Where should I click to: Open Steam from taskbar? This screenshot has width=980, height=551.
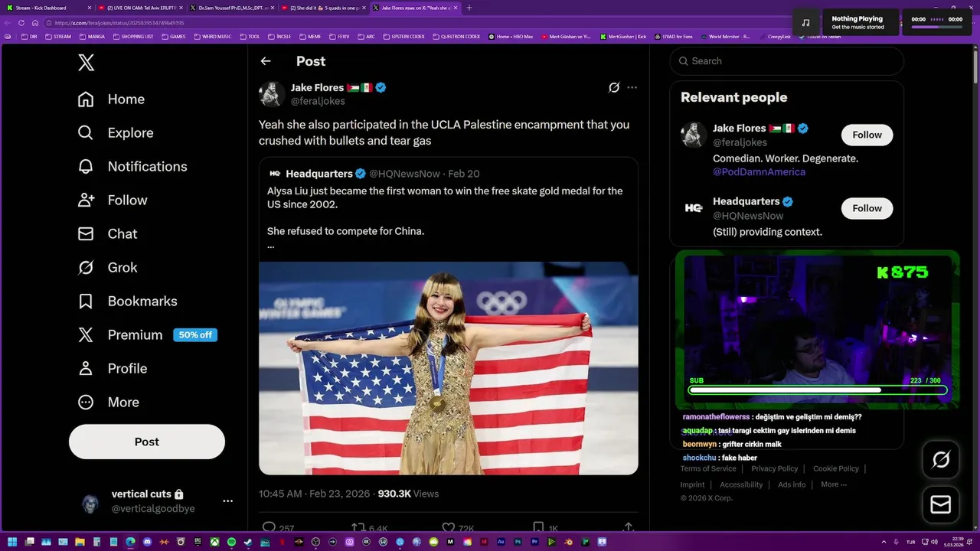point(248,542)
